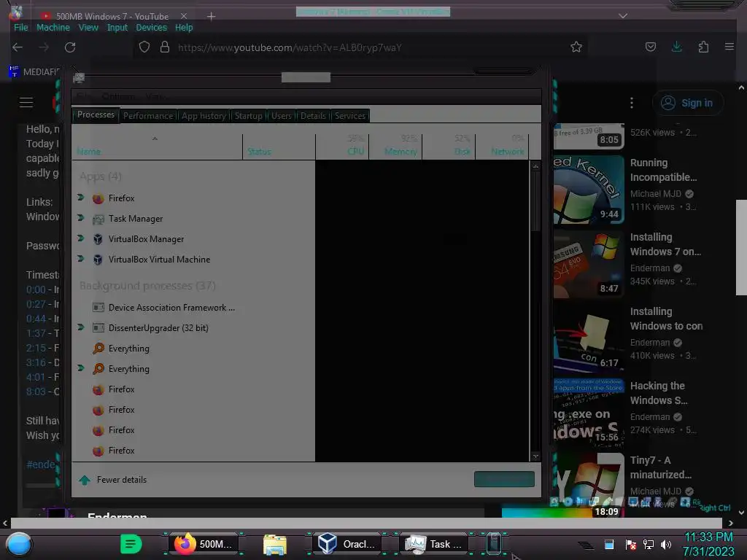The height and width of the screenshot is (560, 747).
Task: Switch to the Performance tab
Action: [x=148, y=116]
